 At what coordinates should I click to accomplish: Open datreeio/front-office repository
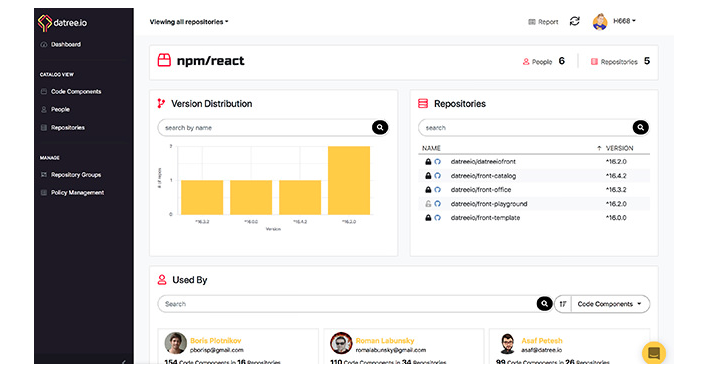(x=481, y=190)
